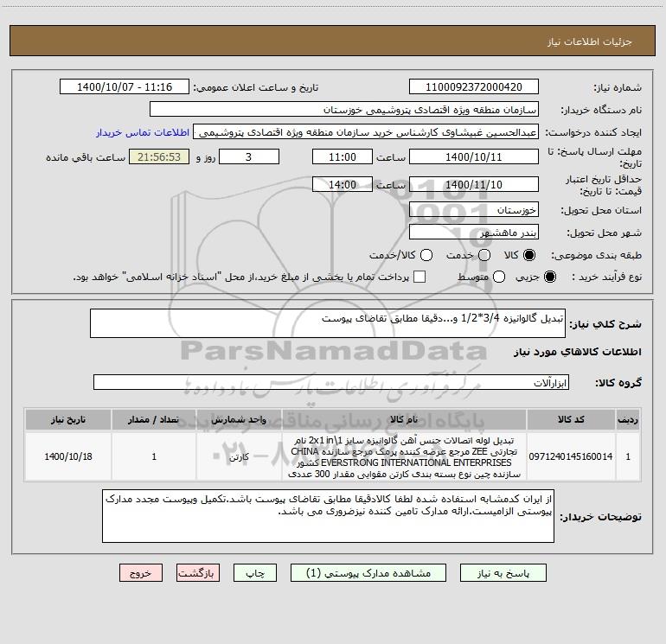666x644 pixels.
Task: Click the اطلاعات کالاهای مورد نیاز heading
Action: click(x=577, y=352)
